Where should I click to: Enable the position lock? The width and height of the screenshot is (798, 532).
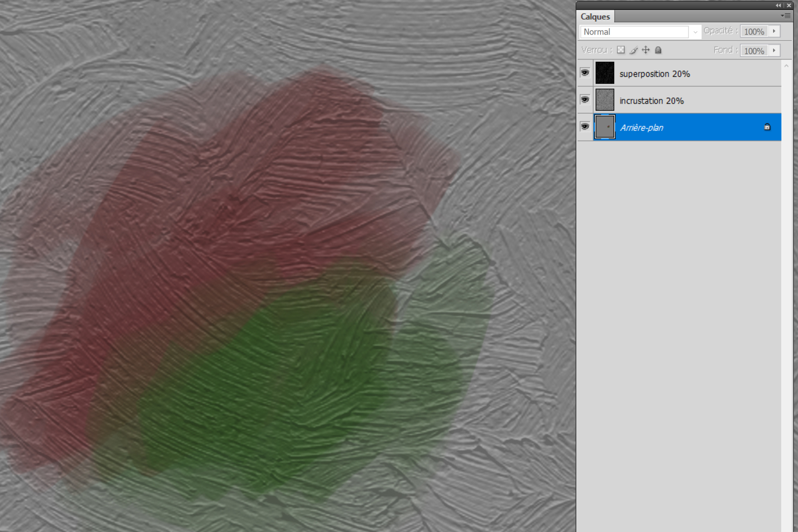coord(646,50)
